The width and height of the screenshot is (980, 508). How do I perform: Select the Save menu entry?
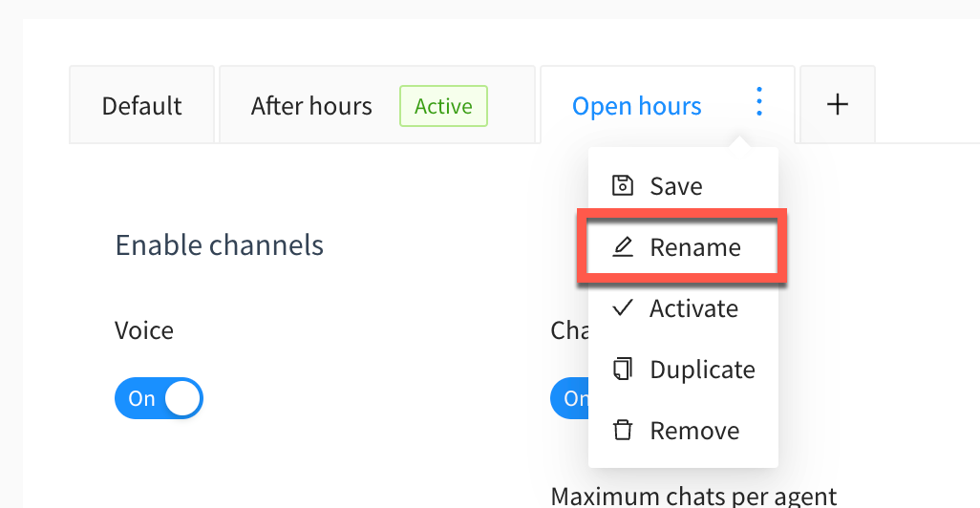(683, 185)
